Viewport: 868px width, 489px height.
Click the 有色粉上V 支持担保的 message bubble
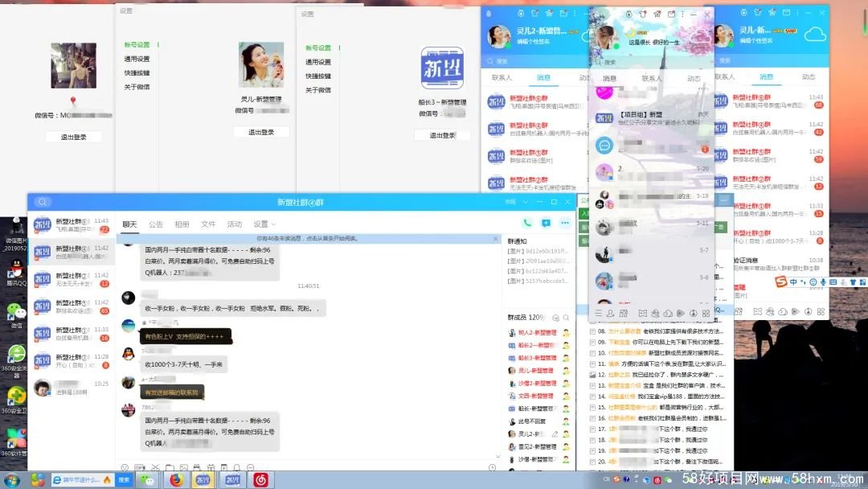(185, 337)
